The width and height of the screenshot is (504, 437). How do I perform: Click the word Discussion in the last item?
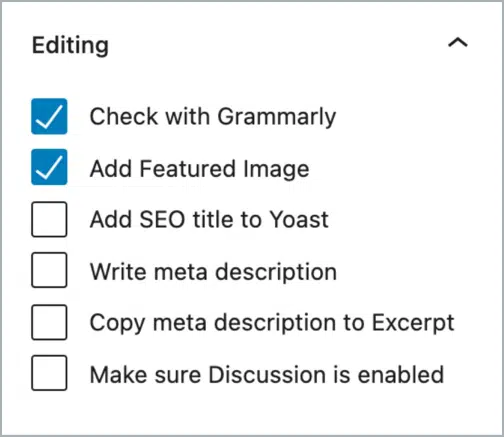[x=267, y=375]
